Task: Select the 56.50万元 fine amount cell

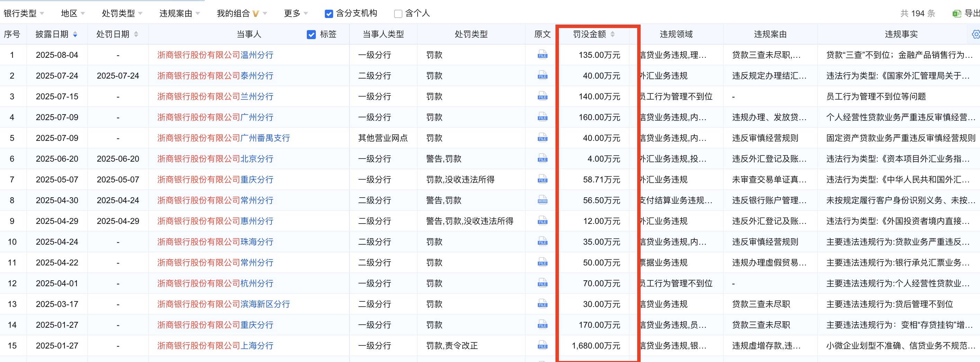Action: [602, 200]
